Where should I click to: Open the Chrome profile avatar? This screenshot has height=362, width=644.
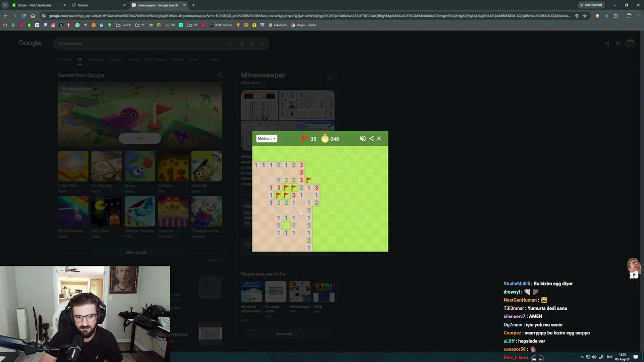[x=629, y=16]
